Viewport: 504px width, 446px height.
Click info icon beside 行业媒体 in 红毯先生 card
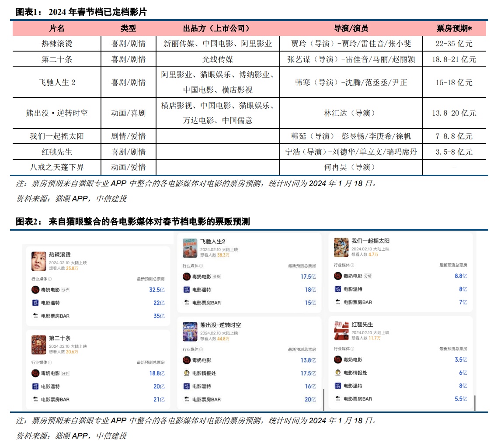pos(352,349)
